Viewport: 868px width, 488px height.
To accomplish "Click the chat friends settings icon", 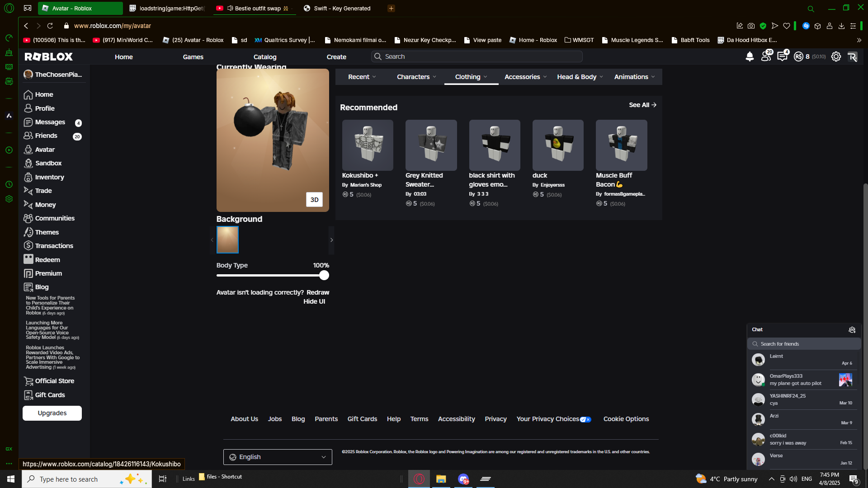I will (852, 330).
